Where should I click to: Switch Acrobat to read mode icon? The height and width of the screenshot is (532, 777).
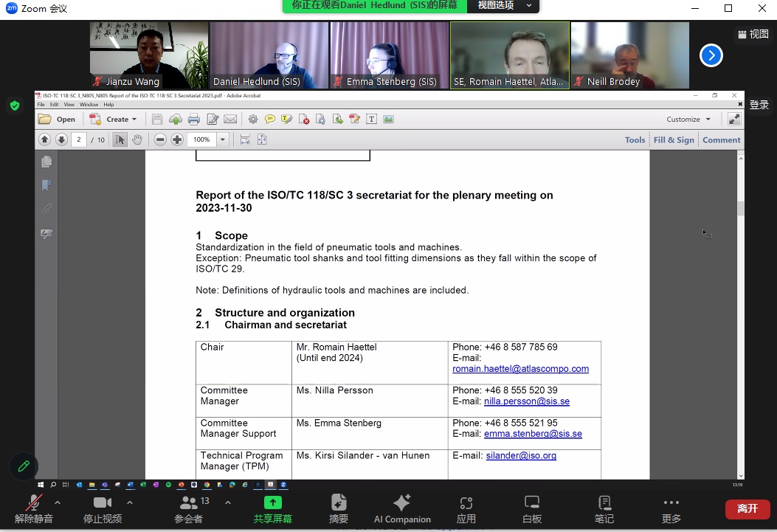pyautogui.click(x=734, y=120)
